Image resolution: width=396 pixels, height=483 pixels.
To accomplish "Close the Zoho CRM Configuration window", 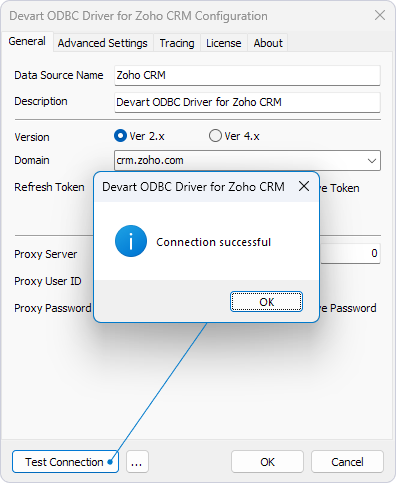I will [x=380, y=15].
